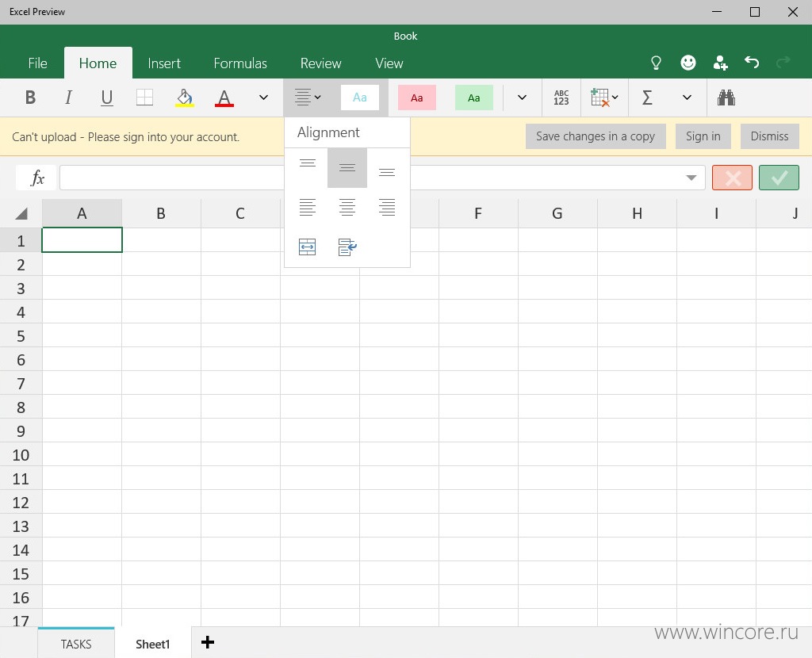Select column A header
812x658 pixels.
pos(82,213)
